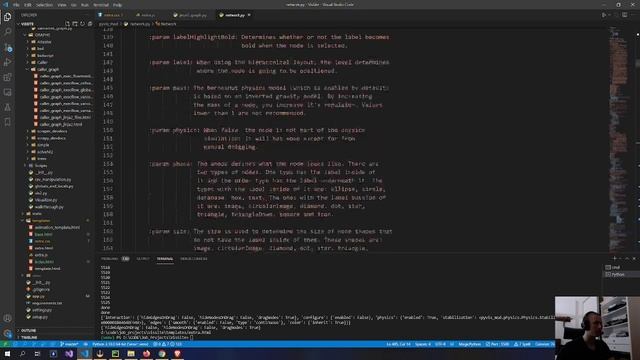640x360 pixels.
Task: Open File Explorer from the taskbar
Action: 131,353
